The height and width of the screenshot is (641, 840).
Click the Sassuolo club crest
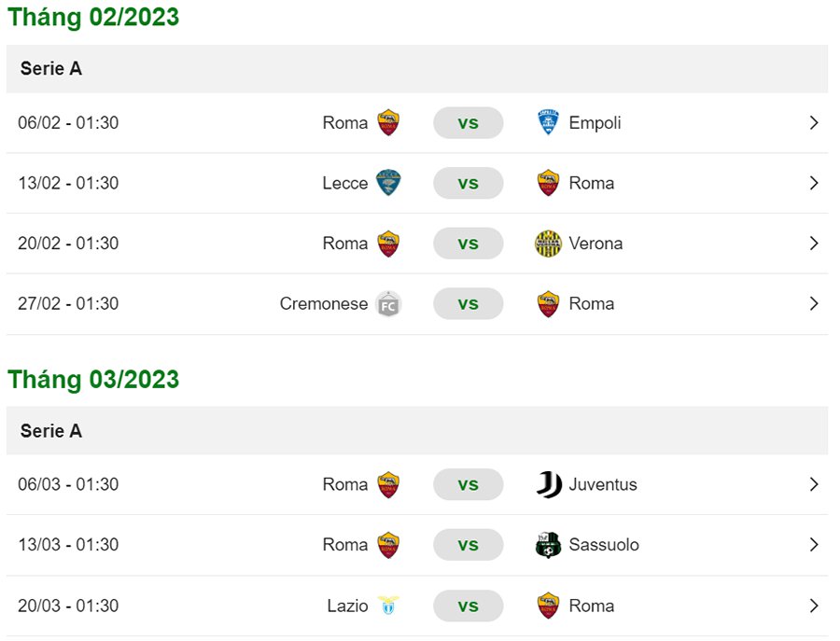coord(548,545)
